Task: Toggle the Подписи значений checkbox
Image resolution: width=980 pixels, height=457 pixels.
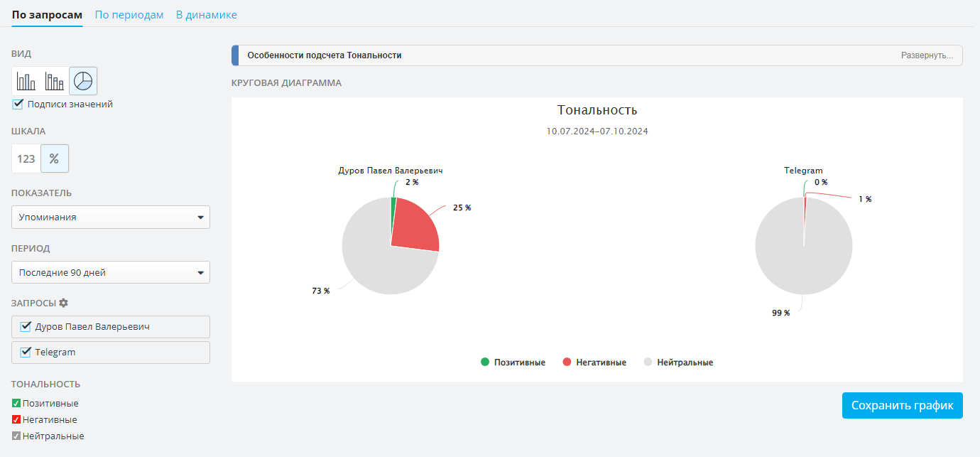Action: click(18, 104)
